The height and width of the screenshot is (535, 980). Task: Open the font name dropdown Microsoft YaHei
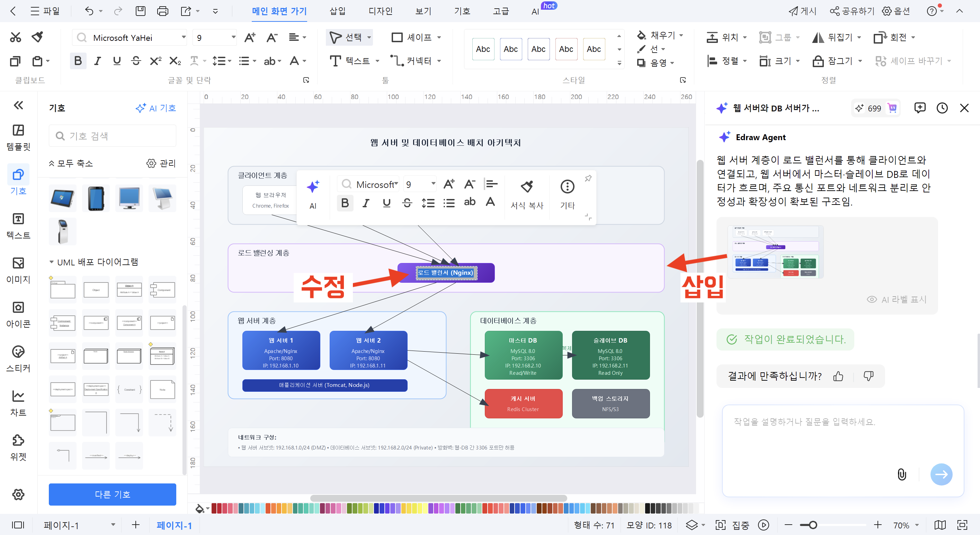click(x=184, y=37)
